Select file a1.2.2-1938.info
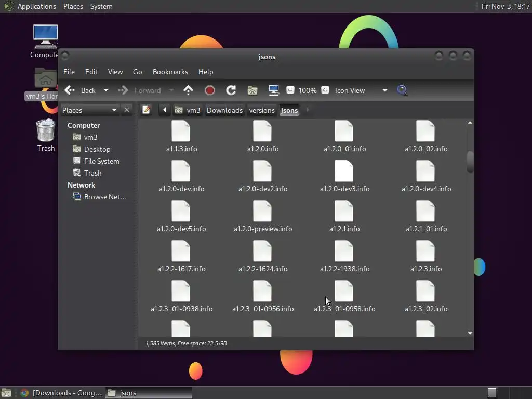This screenshot has height=399, width=532. [344, 257]
